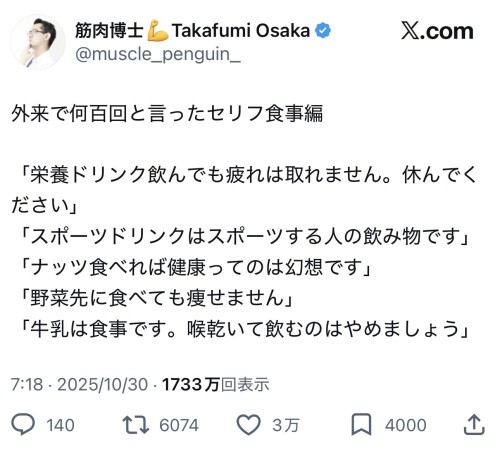Click the blue verified checkmark badge
500x466 pixels.
(x=323, y=31)
